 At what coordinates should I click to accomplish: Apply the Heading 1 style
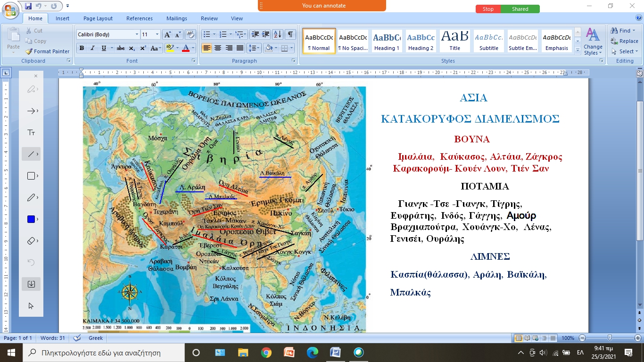coord(387,41)
